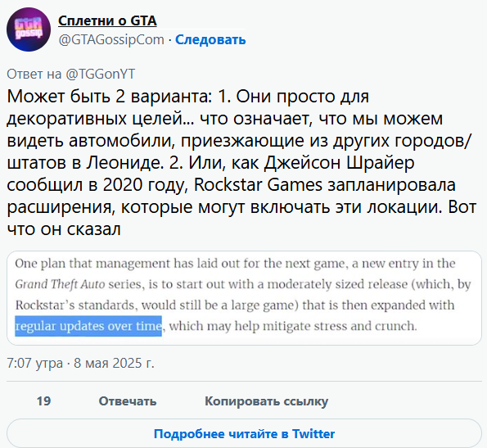Click 'Может быть 2 варианта' opening text
The height and width of the screenshot is (448, 487).
point(107,97)
